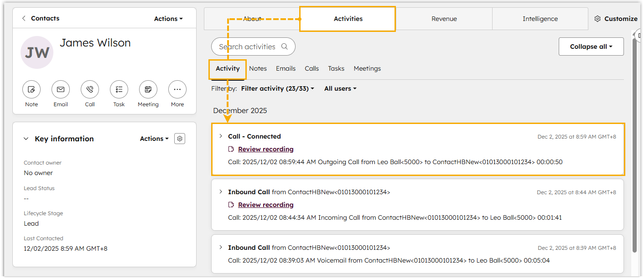Viewport: 644px width, 279px height.
Task: Click the Customize button
Action: tap(616, 19)
